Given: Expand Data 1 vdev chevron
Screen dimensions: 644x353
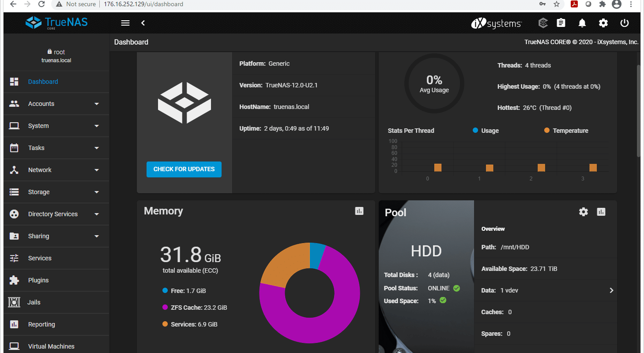Looking at the screenshot, I should [x=611, y=290].
